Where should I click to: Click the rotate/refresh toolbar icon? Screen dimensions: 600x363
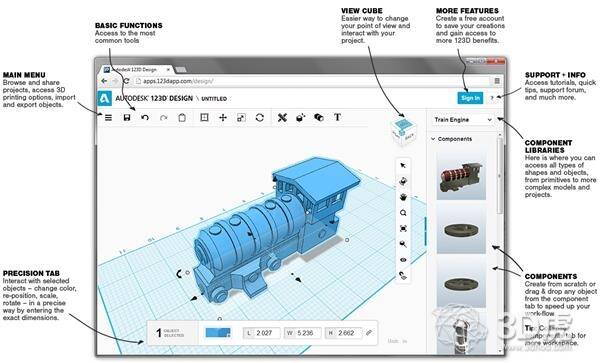(x=260, y=117)
